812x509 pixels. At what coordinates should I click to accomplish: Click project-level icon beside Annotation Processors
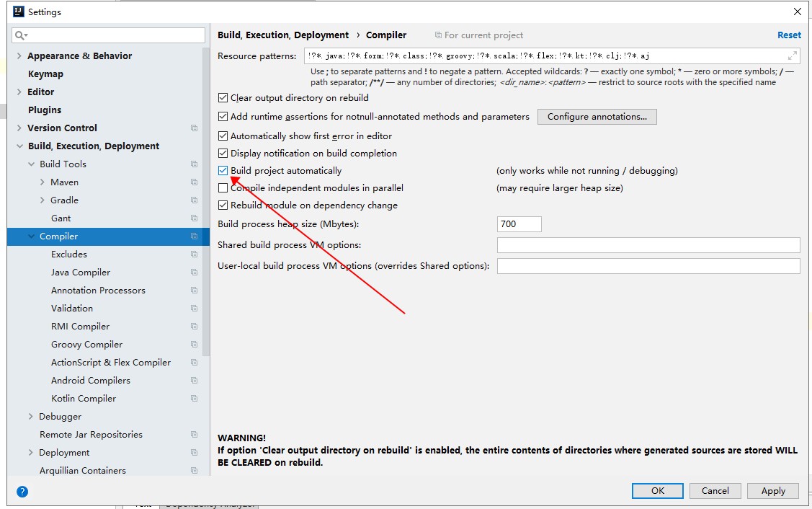pyautogui.click(x=194, y=291)
